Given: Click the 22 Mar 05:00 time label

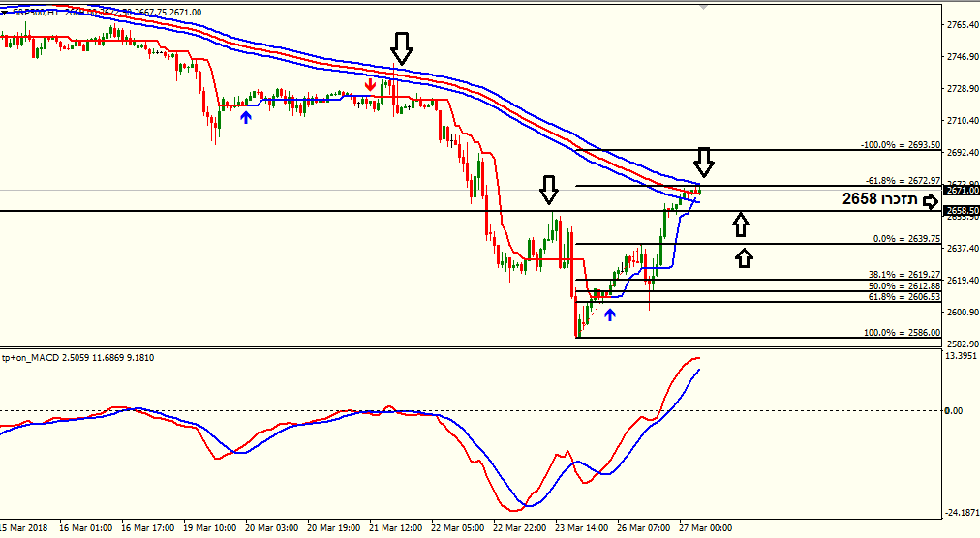Looking at the screenshot, I should coord(457,528).
